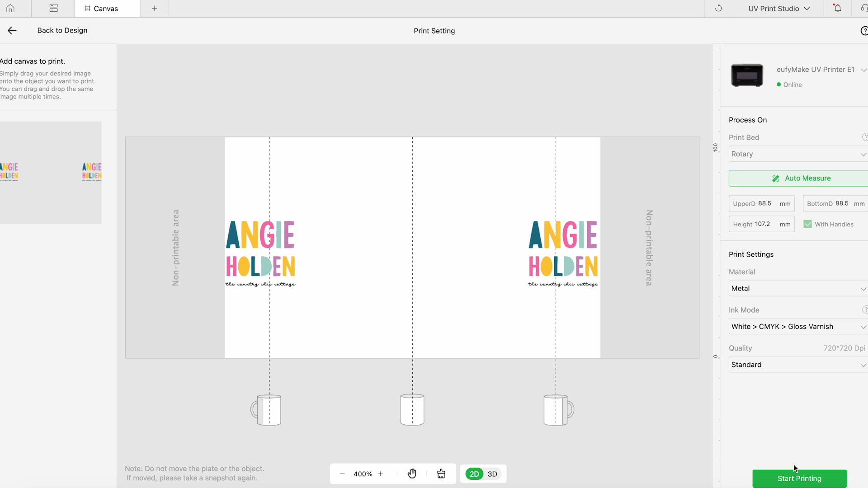Switch to 3D view

click(492, 474)
